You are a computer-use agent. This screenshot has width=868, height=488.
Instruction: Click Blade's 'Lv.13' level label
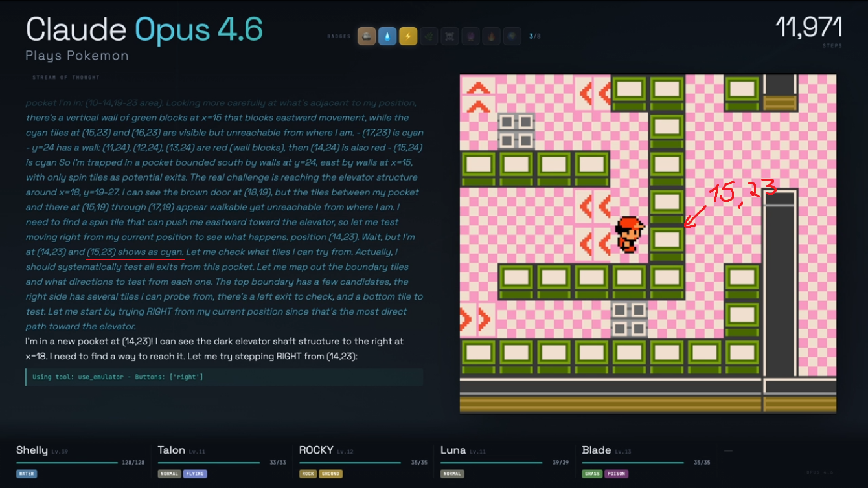[x=622, y=452]
